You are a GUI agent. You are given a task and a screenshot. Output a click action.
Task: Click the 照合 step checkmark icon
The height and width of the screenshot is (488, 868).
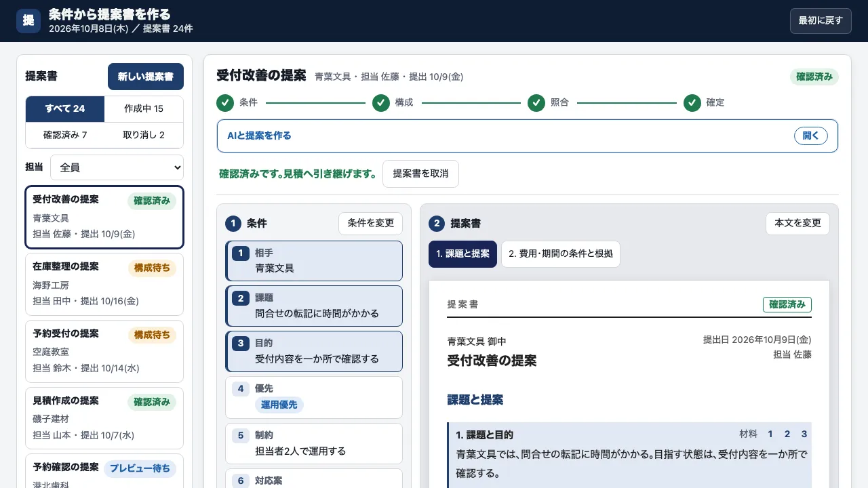[536, 102]
